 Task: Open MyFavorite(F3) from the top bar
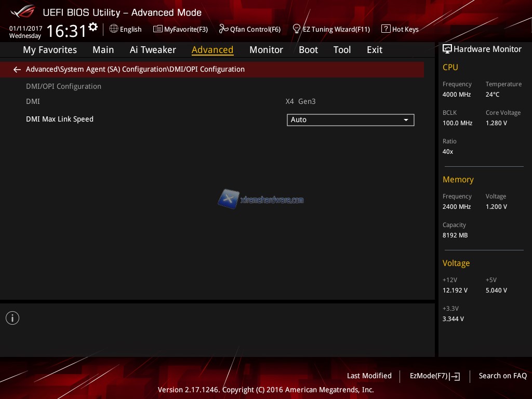[x=180, y=29]
